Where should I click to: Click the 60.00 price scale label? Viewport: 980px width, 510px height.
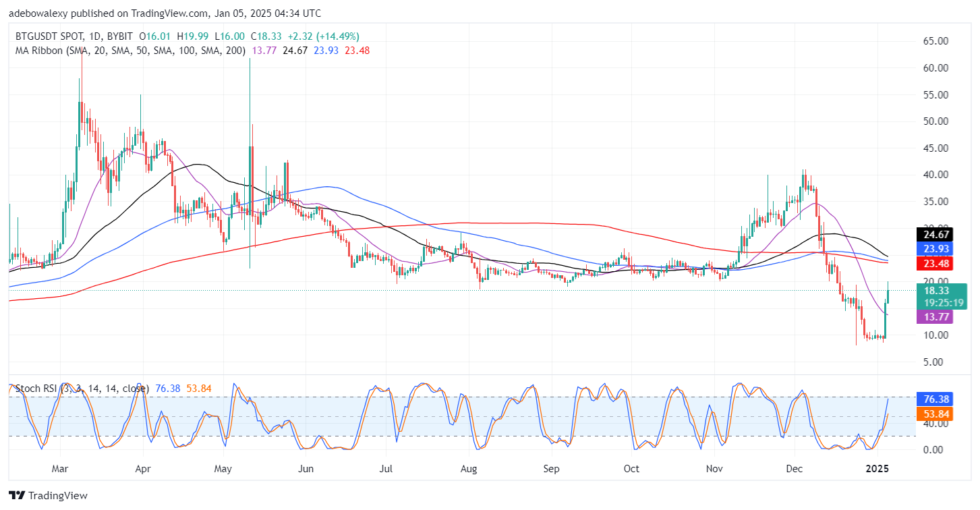point(935,68)
